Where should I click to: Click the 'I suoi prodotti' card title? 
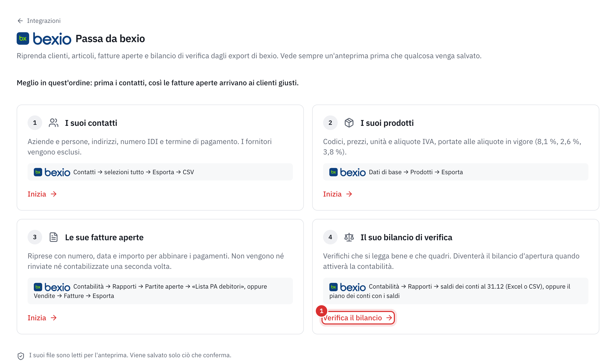(x=387, y=123)
